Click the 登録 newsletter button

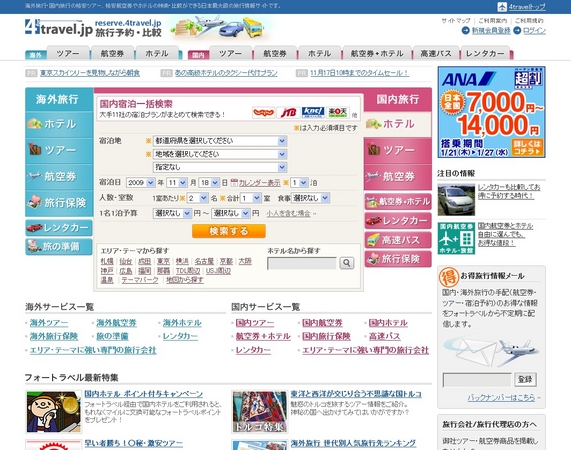(x=525, y=379)
